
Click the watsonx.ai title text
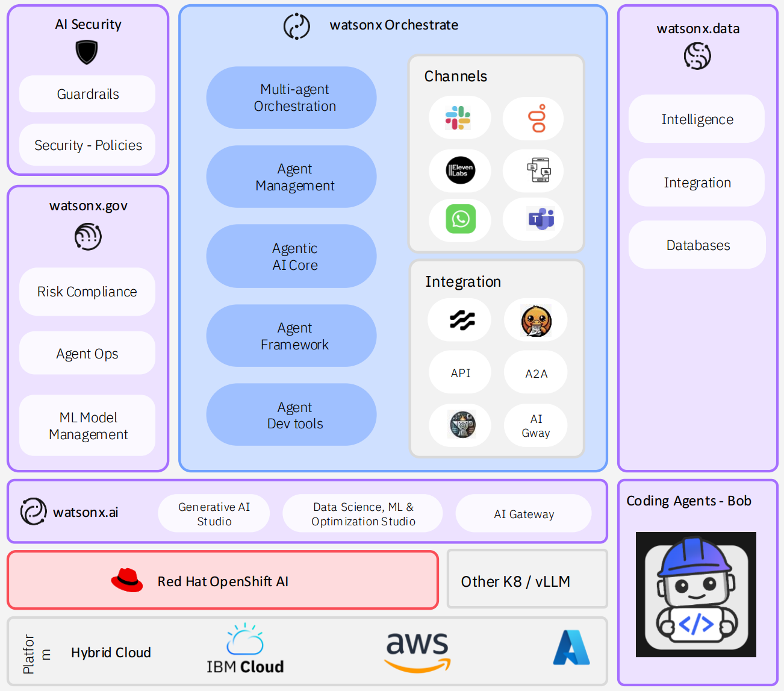tap(86, 512)
